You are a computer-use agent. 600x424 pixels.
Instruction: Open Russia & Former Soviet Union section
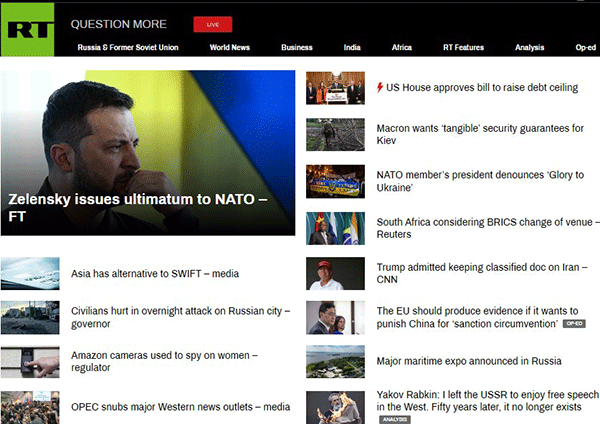tap(128, 47)
